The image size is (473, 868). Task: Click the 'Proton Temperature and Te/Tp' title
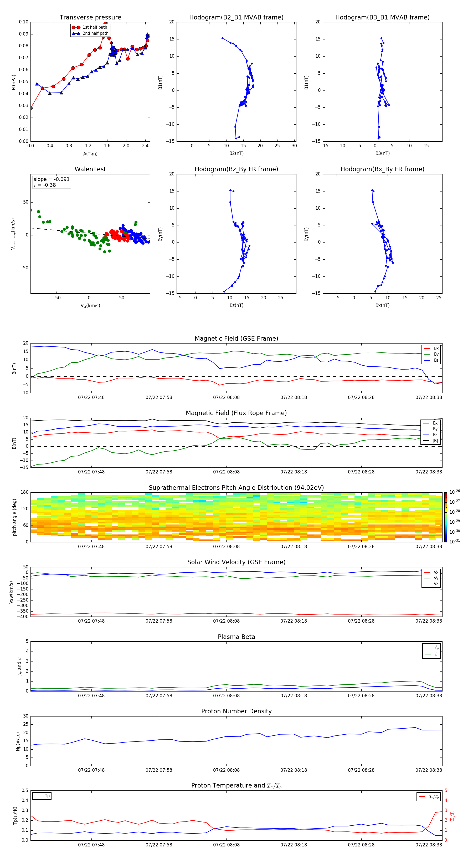point(236,786)
